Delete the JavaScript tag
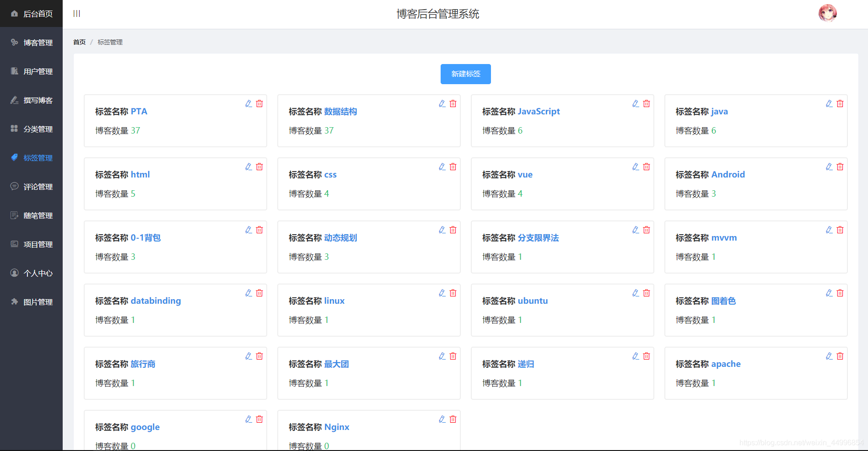868x451 pixels. coord(647,103)
